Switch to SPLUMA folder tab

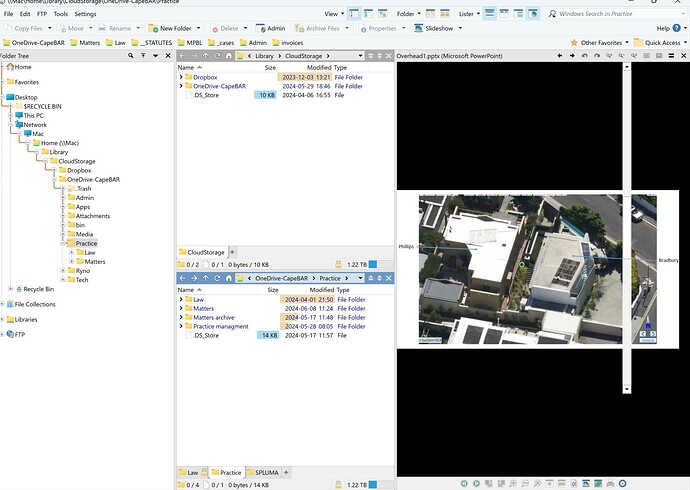point(263,472)
